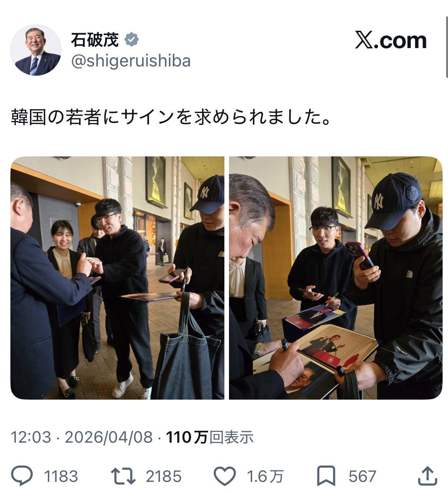Like the post with heart icon
448x493 pixels.
pyautogui.click(x=224, y=476)
